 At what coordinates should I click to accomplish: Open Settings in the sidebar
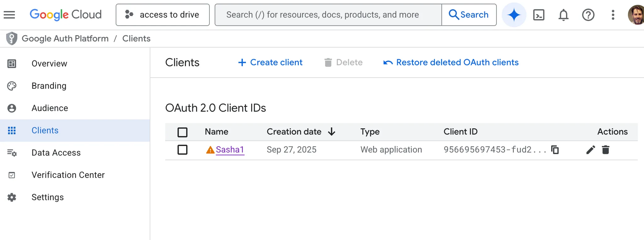(x=75, y=197)
